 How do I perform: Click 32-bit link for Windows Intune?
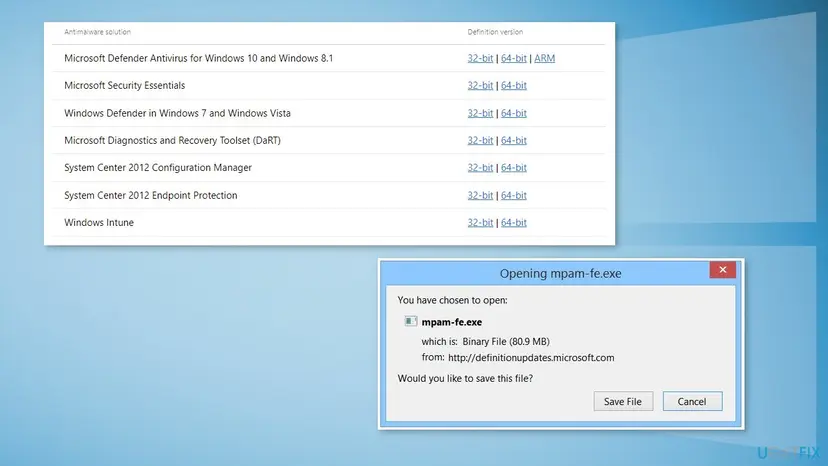click(480, 222)
